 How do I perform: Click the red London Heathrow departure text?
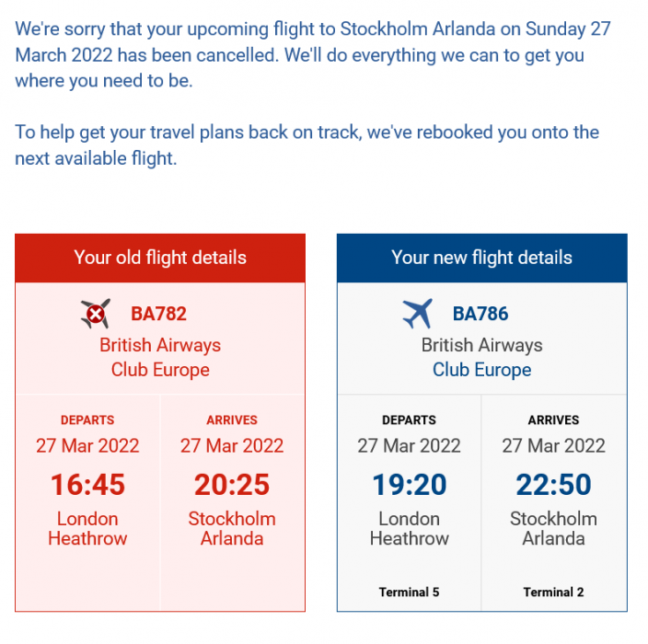click(x=87, y=528)
